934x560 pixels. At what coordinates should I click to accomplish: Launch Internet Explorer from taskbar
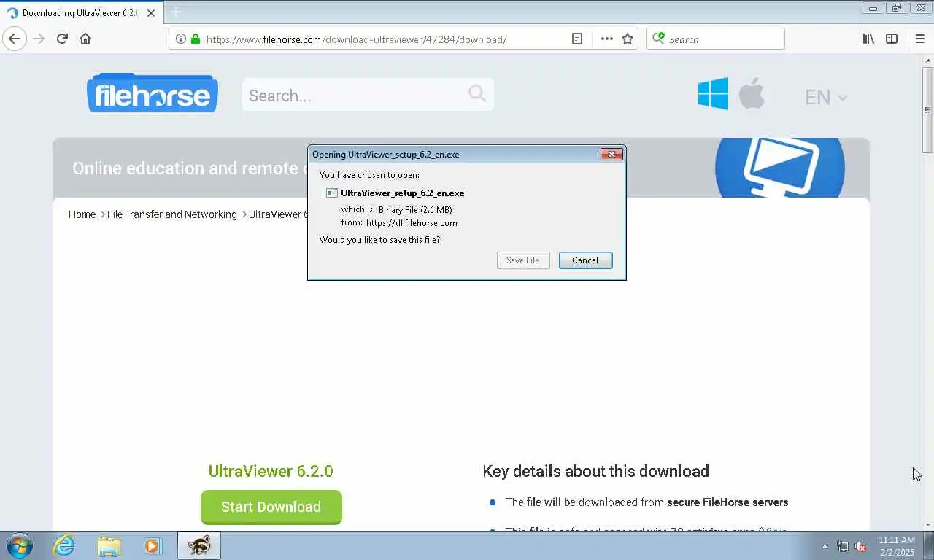[64, 545]
